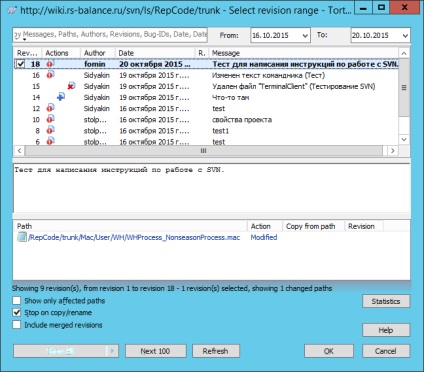Screen dimensions: 424x372
Task: Confirm with the OK button
Action: (x=329, y=351)
